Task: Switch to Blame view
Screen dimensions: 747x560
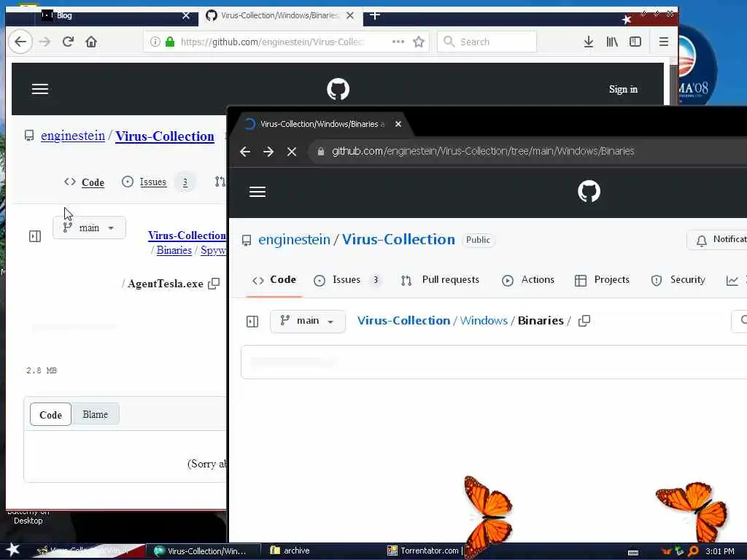Action: click(x=96, y=414)
